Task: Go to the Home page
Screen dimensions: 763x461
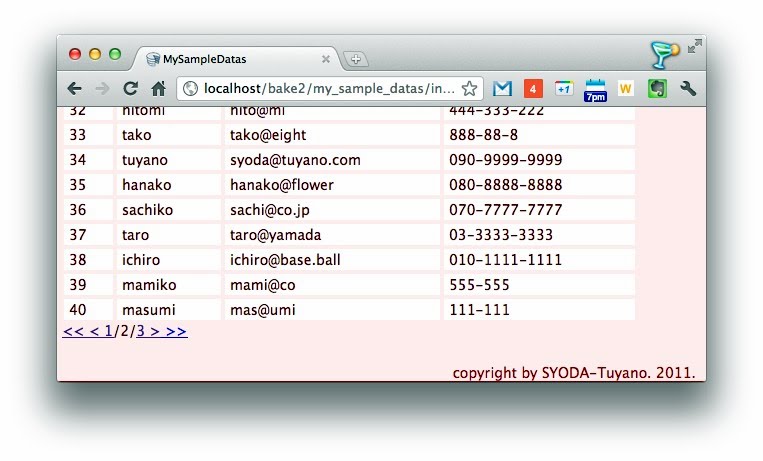Action: tap(158, 88)
